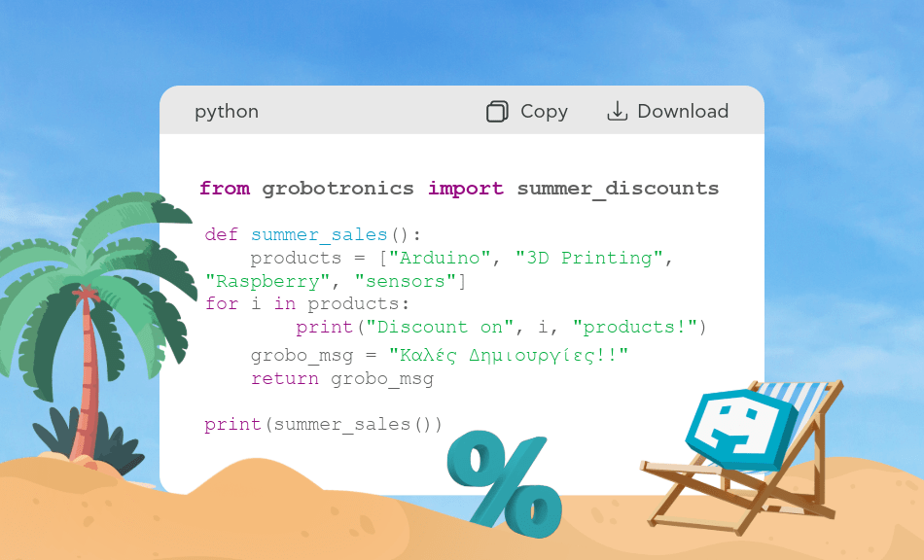Click the "3D Printing" string
The height and width of the screenshot is (560, 924).
click(589, 258)
